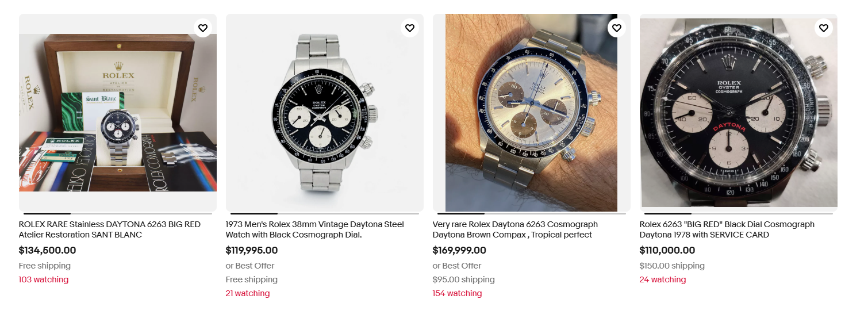Click the image progress bar under the 1978 Daytona photo

coord(738,213)
